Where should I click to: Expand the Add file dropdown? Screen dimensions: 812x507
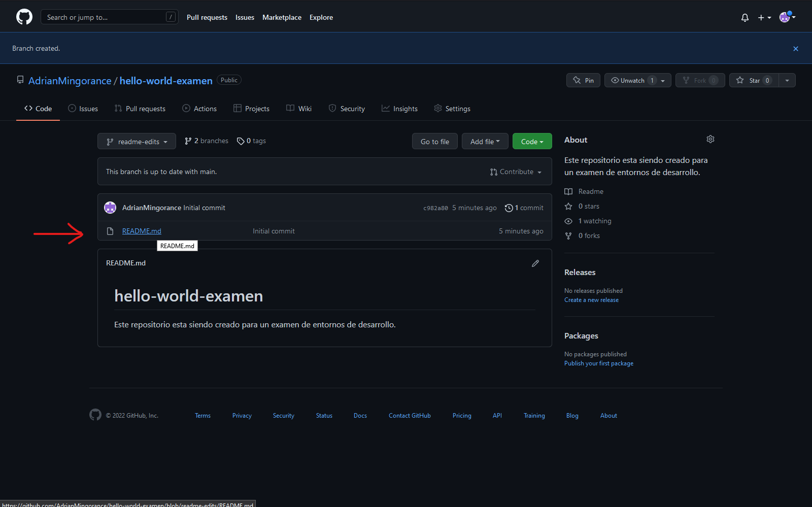pos(484,141)
